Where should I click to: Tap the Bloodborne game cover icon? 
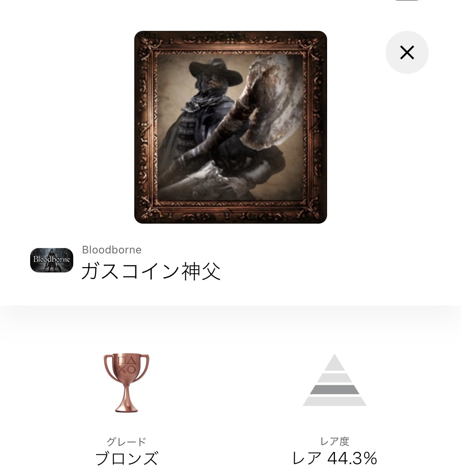[x=52, y=260]
